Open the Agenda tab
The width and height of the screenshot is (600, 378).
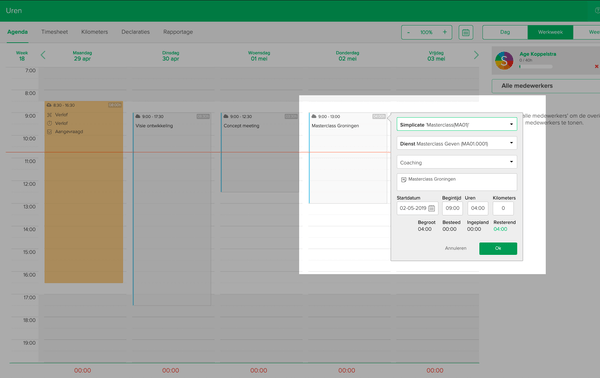point(17,32)
